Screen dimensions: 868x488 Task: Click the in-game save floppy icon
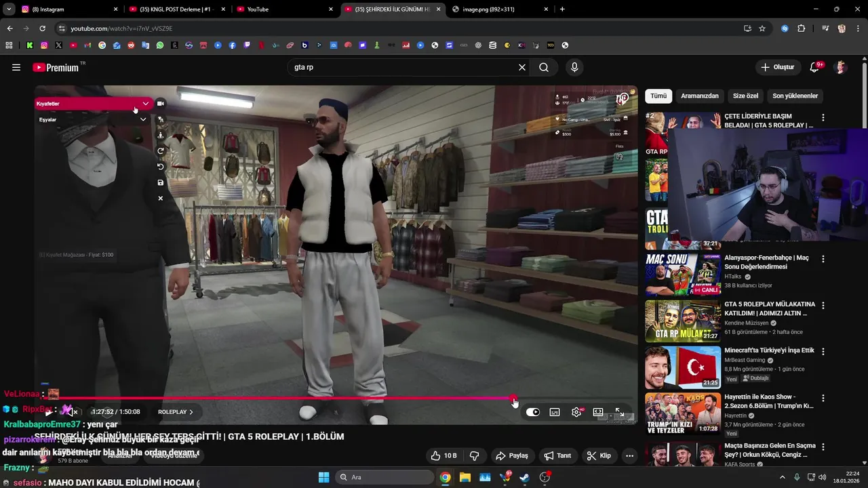(161, 183)
